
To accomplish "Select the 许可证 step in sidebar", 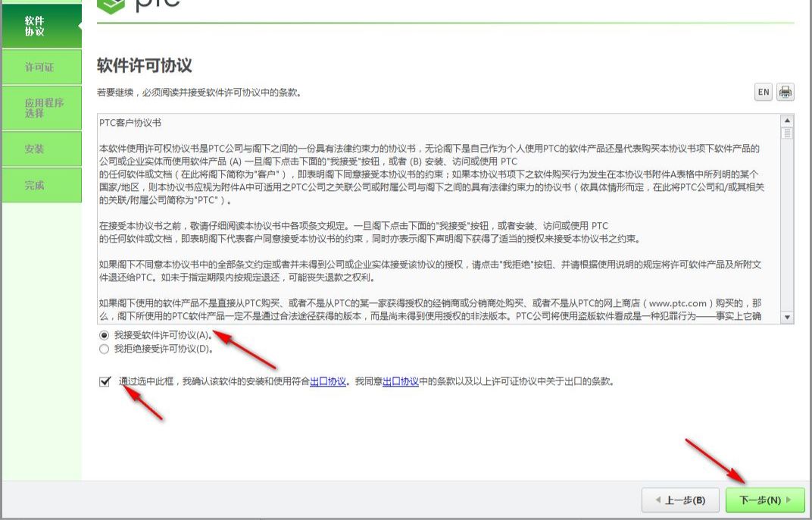I will click(x=42, y=67).
